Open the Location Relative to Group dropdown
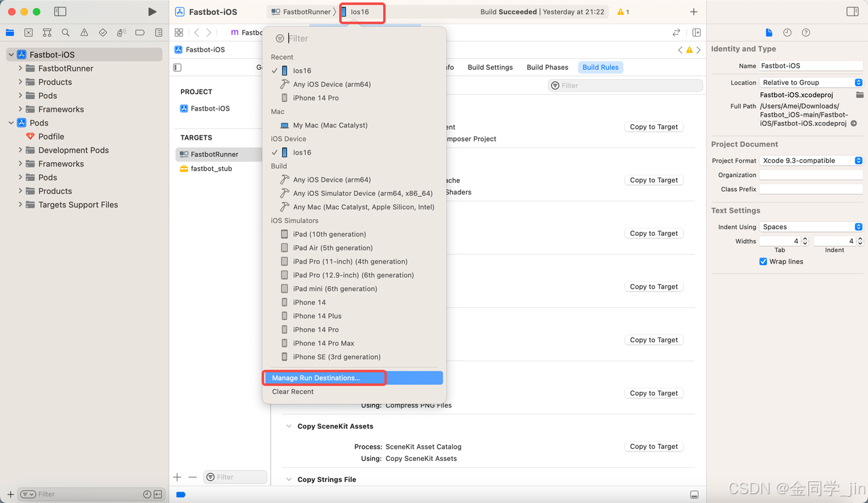This screenshot has height=503, width=868. click(x=811, y=82)
